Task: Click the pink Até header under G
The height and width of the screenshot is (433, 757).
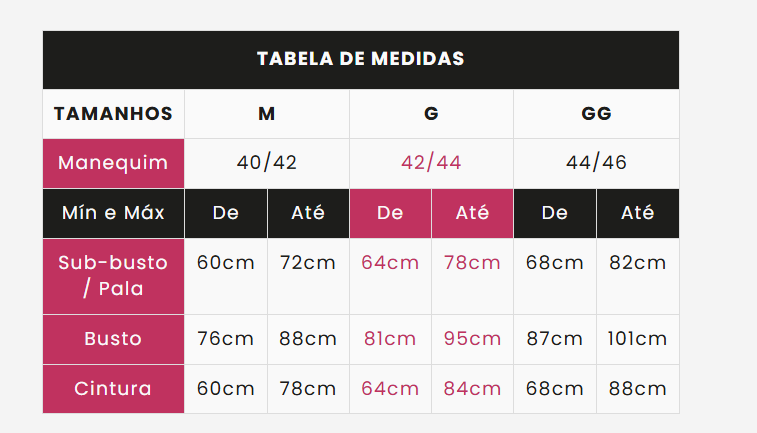Action: click(472, 213)
